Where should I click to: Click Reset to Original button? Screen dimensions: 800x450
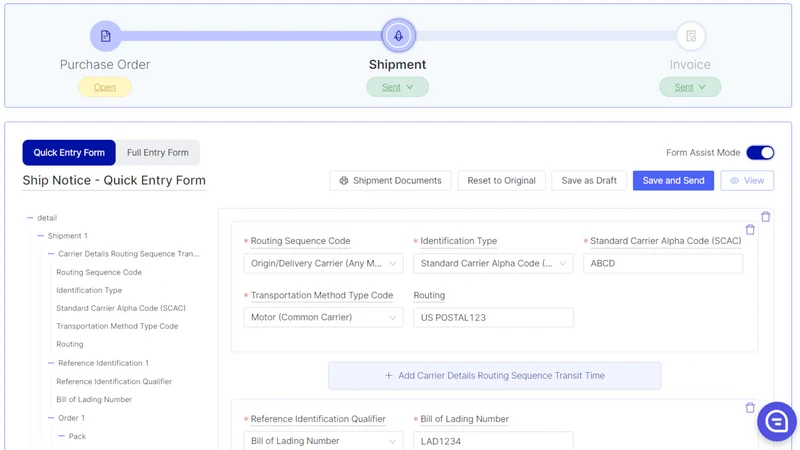[x=502, y=181]
